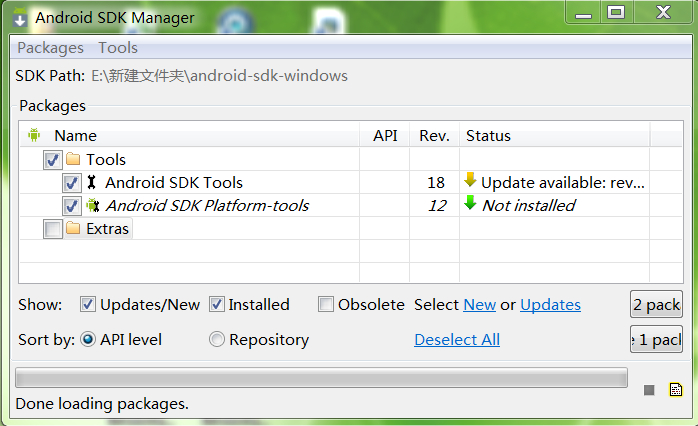Select the API level sort option
This screenshot has height=426, width=698.
88,340
